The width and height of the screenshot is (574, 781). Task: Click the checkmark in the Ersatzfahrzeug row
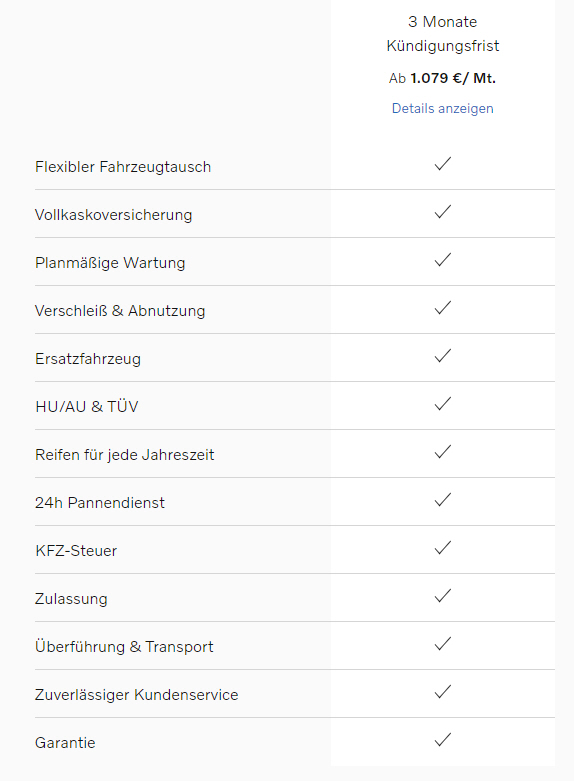pyautogui.click(x=442, y=356)
